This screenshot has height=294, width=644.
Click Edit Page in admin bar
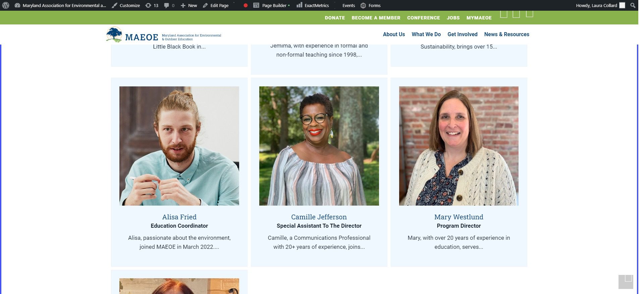216,5
